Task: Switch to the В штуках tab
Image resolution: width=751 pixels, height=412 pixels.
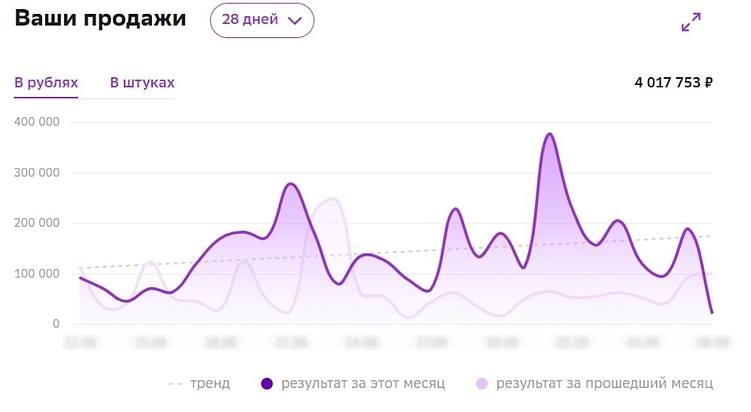Action: pyautogui.click(x=142, y=83)
